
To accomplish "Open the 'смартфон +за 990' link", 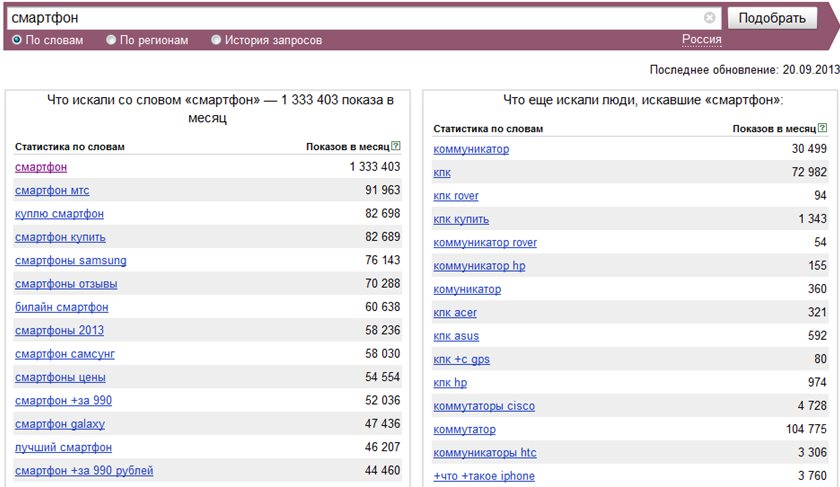I will point(63,401).
